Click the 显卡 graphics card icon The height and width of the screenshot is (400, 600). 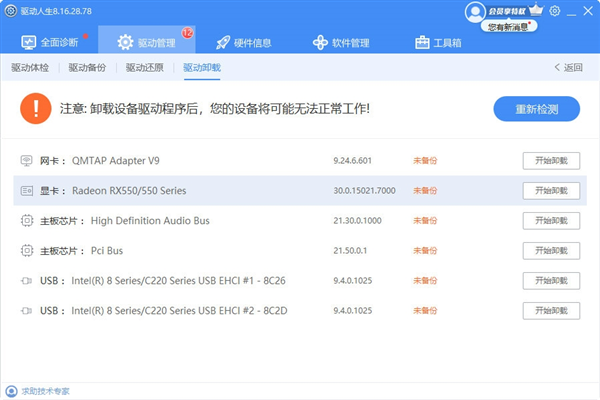26,190
